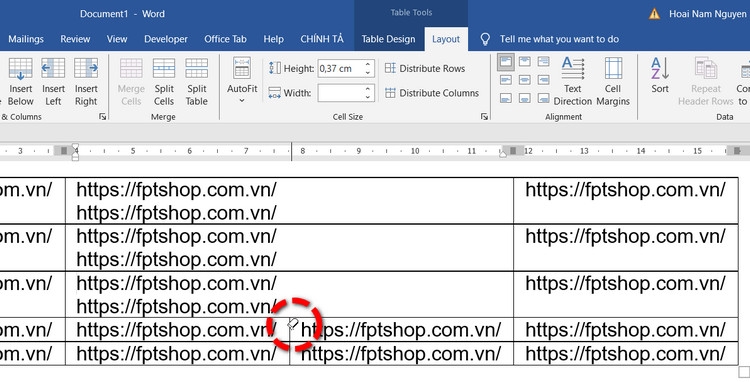This screenshot has height=382, width=750.
Task: Click the right indent marker near ruler 12
Action: [503, 153]
